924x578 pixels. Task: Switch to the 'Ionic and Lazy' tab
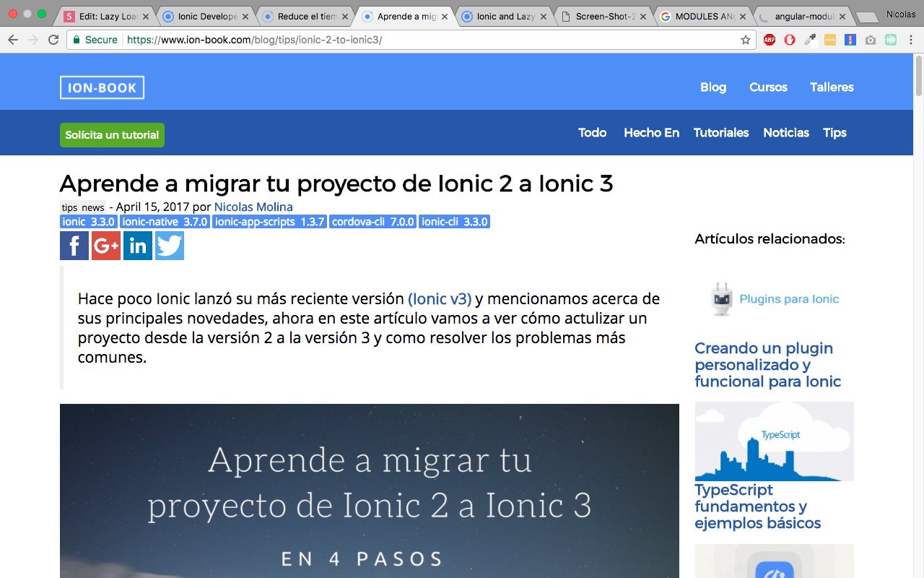tap(503, 16)
